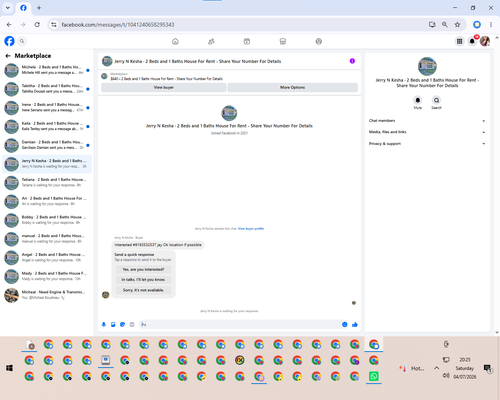This screenshot has width=500, height=400.
Task: Reload the page in Chrome
Action: (37, 25)
